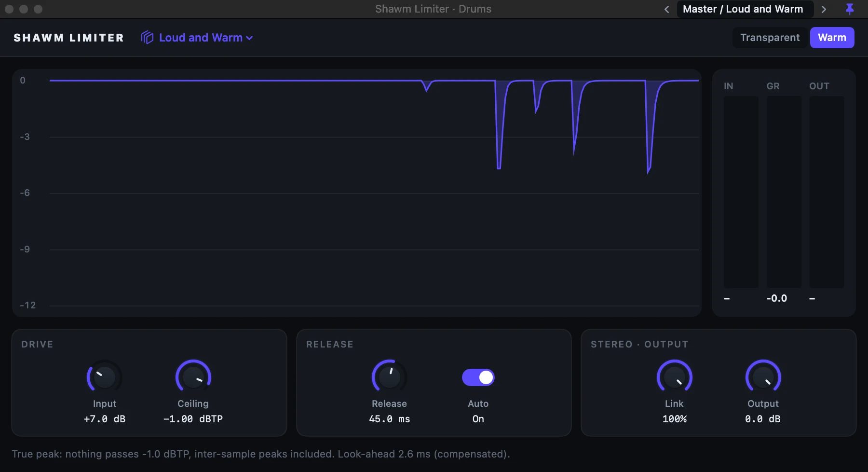Click the STEREO · OUTPUT section heading
The height and width of the screenshot is (472, 868).
point(639,344)
